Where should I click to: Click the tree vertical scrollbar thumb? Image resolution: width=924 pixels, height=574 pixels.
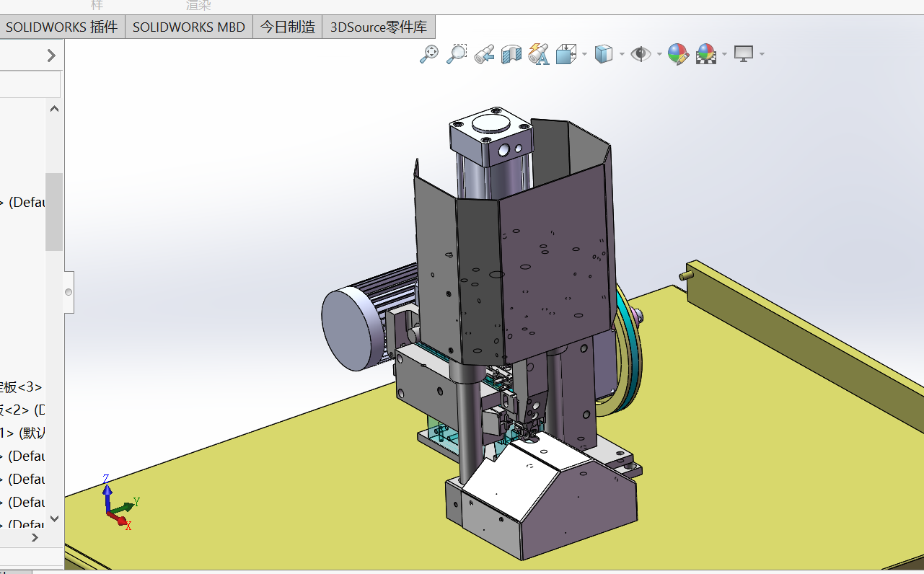pos(54,211)
